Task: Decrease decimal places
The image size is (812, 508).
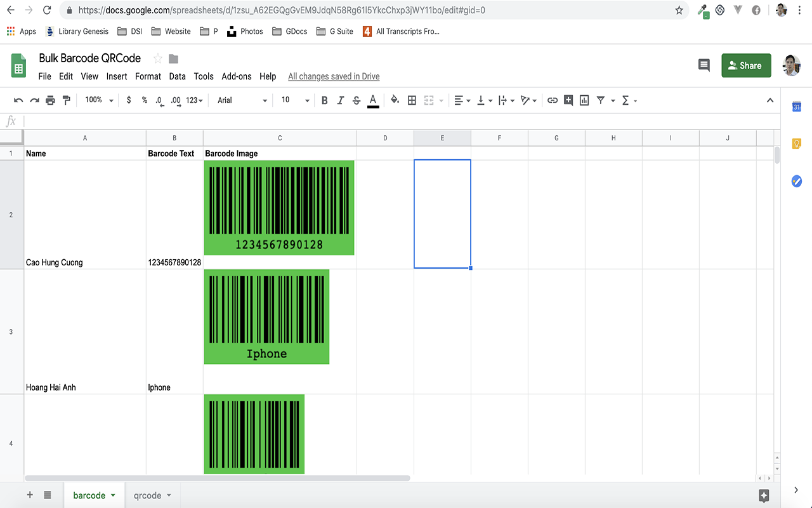Action: pyautogui.click(x=160, y=100)
